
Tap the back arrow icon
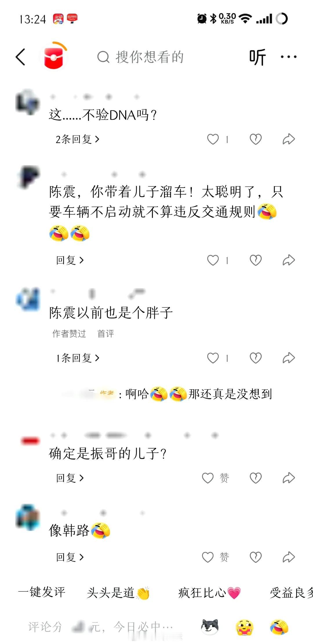point(20,57)
